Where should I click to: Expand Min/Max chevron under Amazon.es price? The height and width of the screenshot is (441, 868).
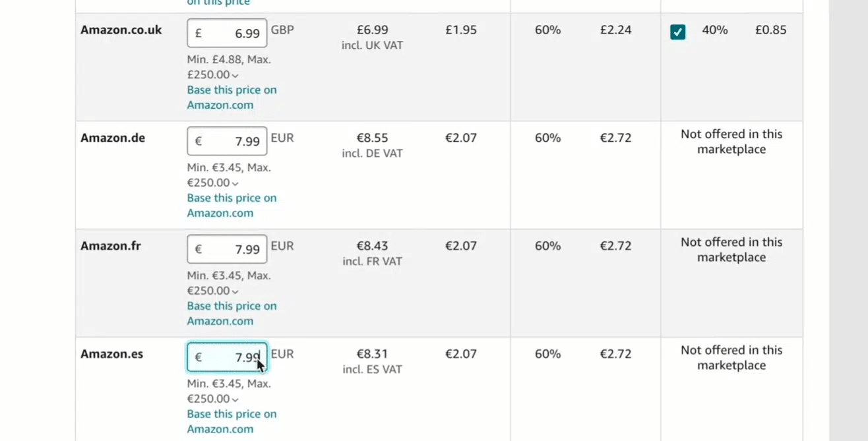[235, 400]
